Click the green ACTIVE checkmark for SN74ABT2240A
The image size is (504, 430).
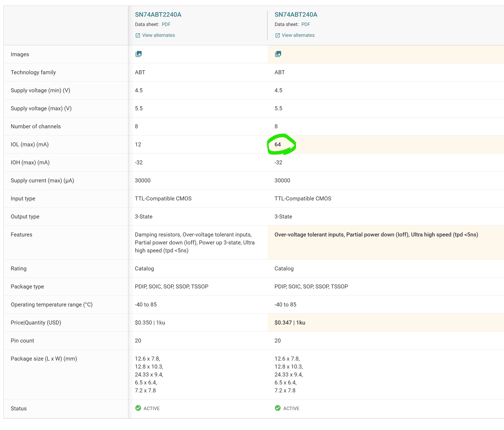tap(138, 408)
